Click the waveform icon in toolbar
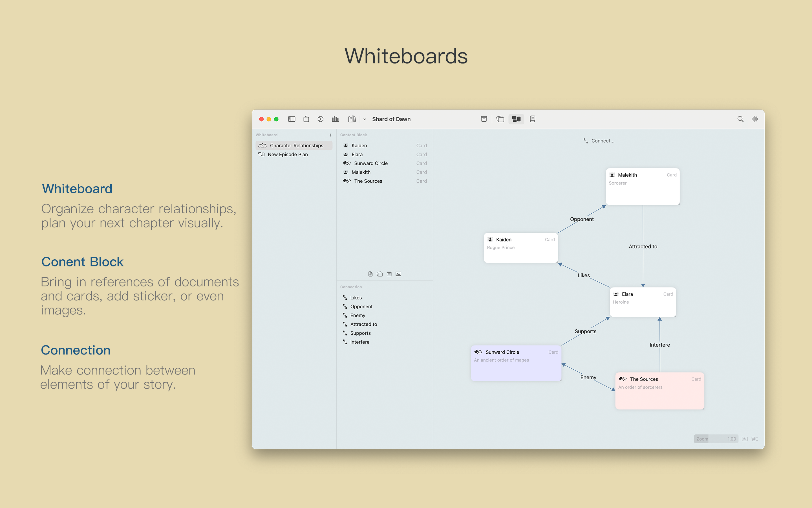Screen dimensions: 812x508 [754, 119]
